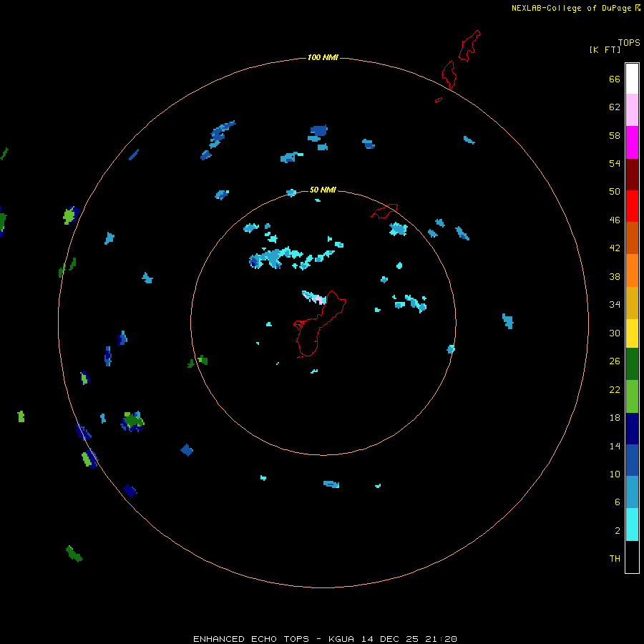Click the white swatch in the tops legend
The height and width of the screenshot is (644, 644).
coord(632,79)
